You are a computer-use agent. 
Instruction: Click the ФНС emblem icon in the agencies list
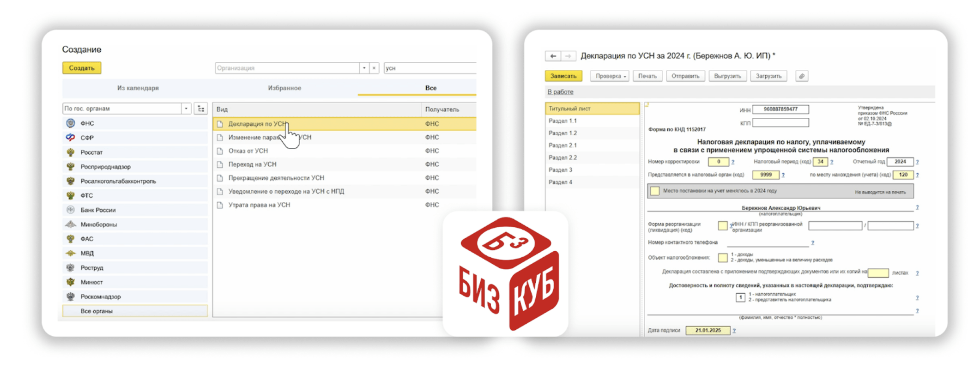(71, 123)
